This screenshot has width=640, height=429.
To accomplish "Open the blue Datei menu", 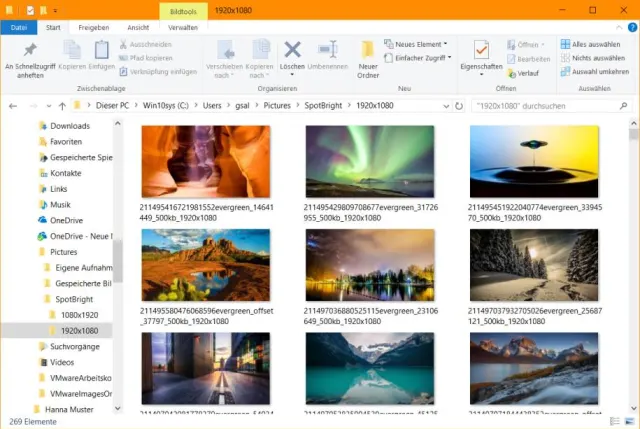I will pyautogui.click(x=18, y=28).
